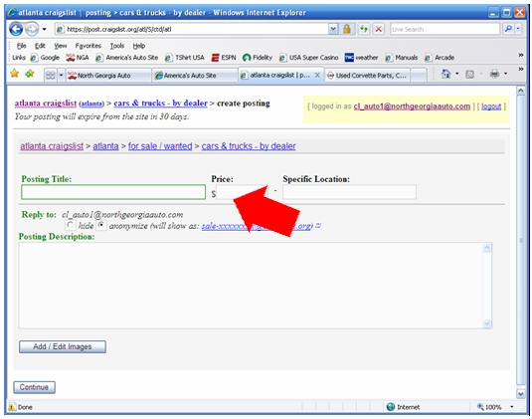
Task: Click the Home toolbar icon
Action: tap(445, 74)
